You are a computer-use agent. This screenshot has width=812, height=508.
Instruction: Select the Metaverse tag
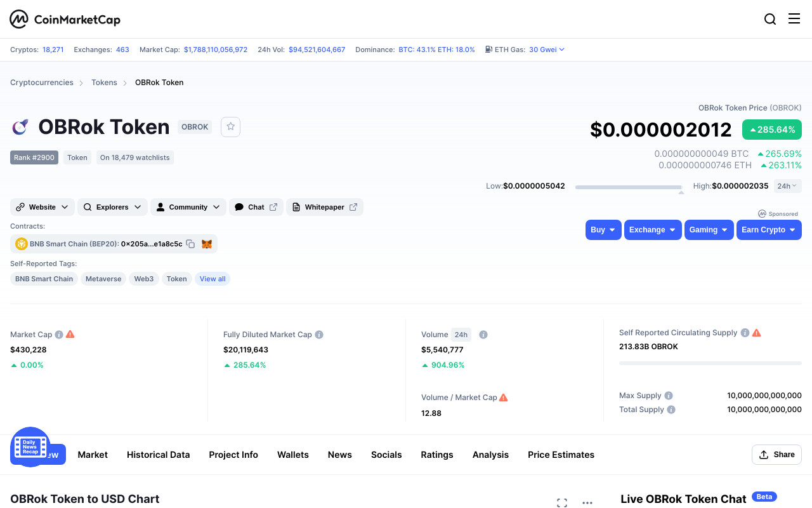(x=103, y=279)
